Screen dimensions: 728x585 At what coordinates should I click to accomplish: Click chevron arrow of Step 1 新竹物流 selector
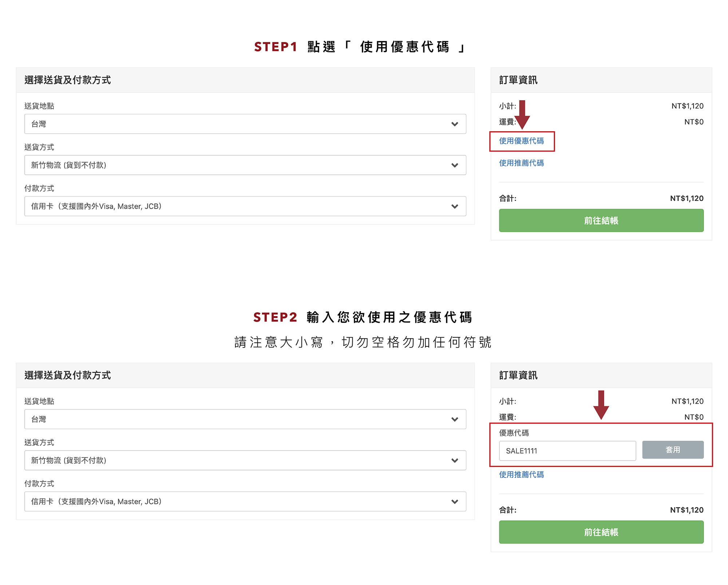tap(454, 165)
